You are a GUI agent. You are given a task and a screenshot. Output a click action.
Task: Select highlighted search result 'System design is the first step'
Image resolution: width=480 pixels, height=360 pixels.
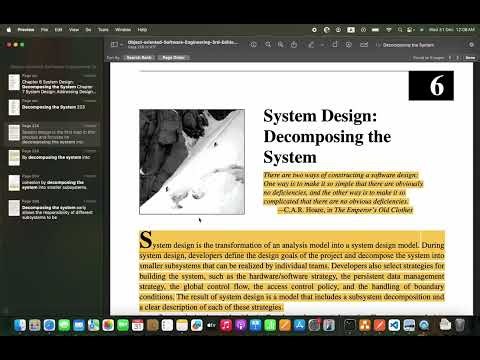52,134
